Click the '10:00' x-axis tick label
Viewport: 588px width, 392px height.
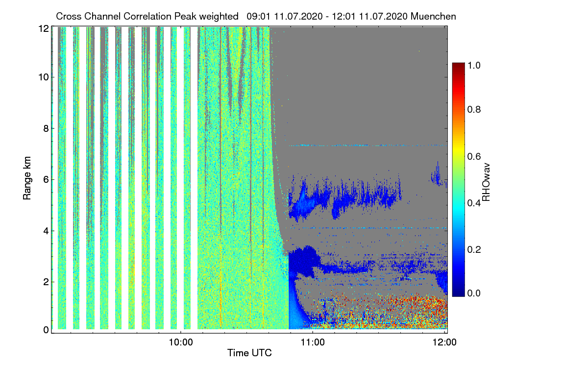click(x=180, y=342)
